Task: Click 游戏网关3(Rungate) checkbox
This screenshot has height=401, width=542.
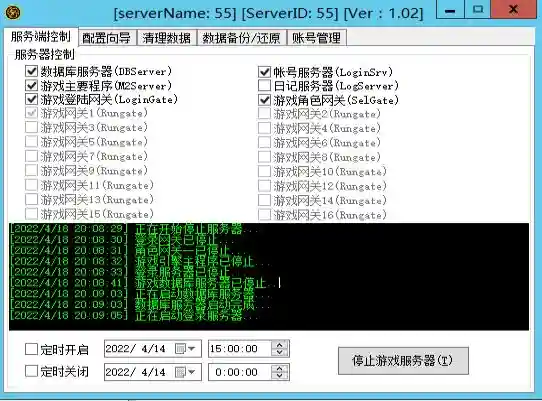Action: (x=31, y=128)
